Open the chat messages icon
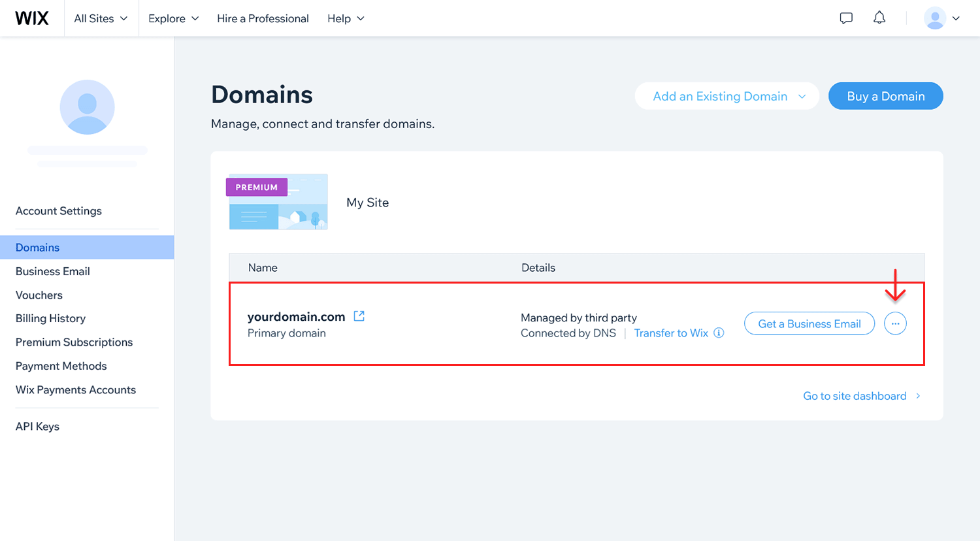This screenshot has height=541, width=980. pyautogui.click(x=846, y=18)
